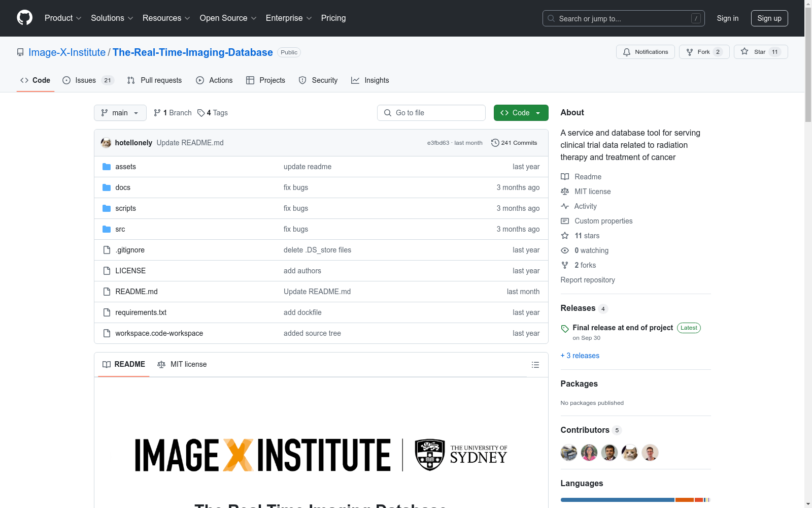Expand the Open Source menu
The image size is (812, 508).
[x=228, y=18]
